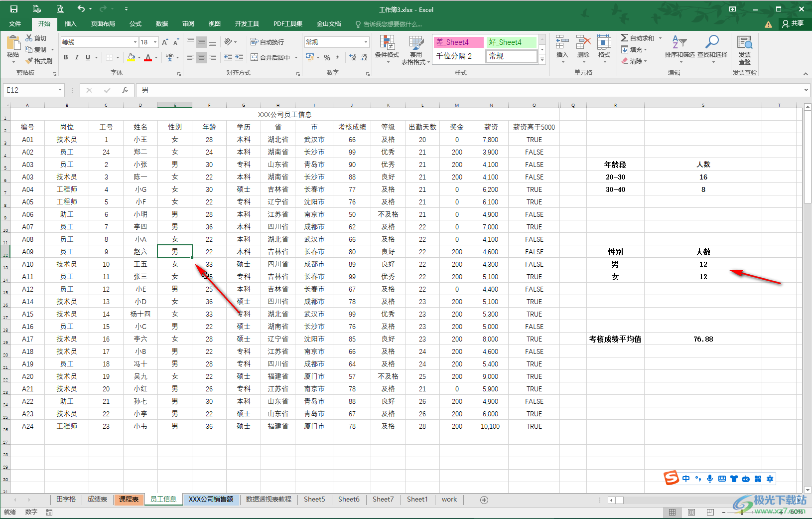Increase indent in the alignment group
This screenshot has height=519, width=812.
[x=239, y=57]
